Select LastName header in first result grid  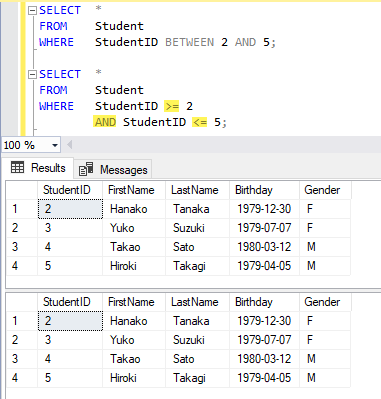[x=197, y=190]
